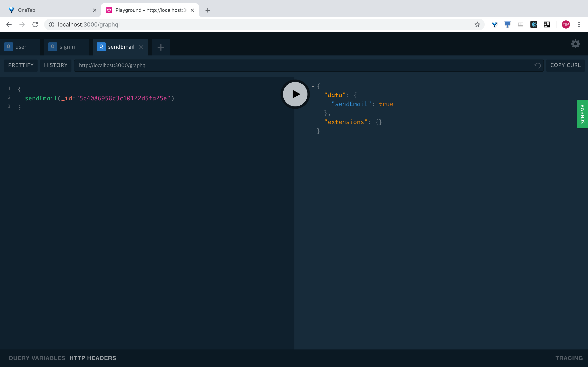Add a new query tab with the plus icon

tap(161, 47)
